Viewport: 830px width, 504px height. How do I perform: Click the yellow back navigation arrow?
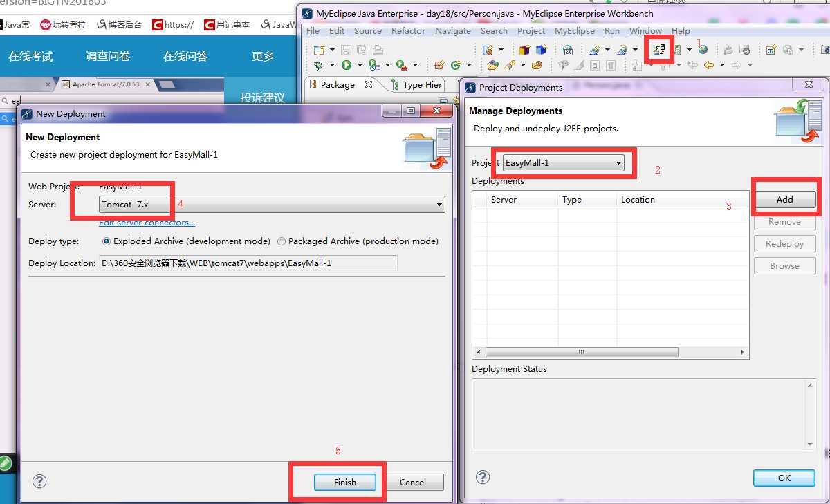click(709, 65)
